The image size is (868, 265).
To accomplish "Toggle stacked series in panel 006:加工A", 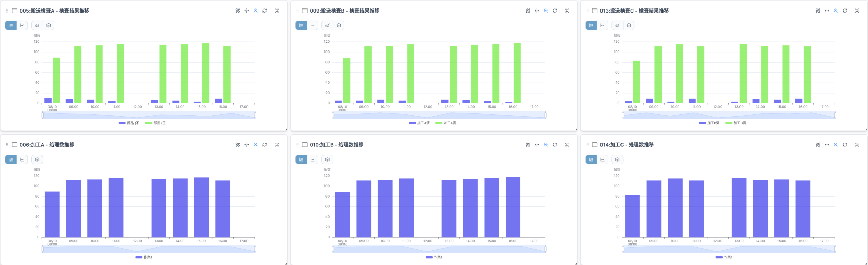I will [x=37, y=160].
